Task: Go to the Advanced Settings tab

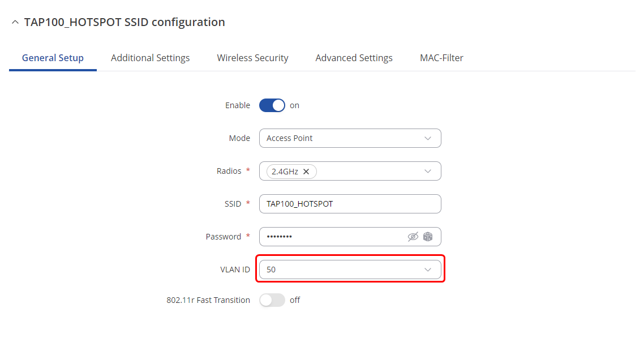Action: (x=354, y=58)
